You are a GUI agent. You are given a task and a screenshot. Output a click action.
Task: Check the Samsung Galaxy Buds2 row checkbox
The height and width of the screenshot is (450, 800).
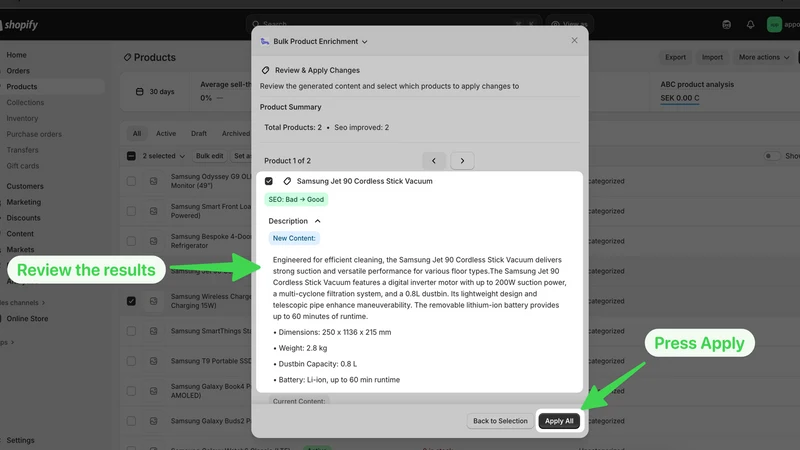tap(131, 421)
